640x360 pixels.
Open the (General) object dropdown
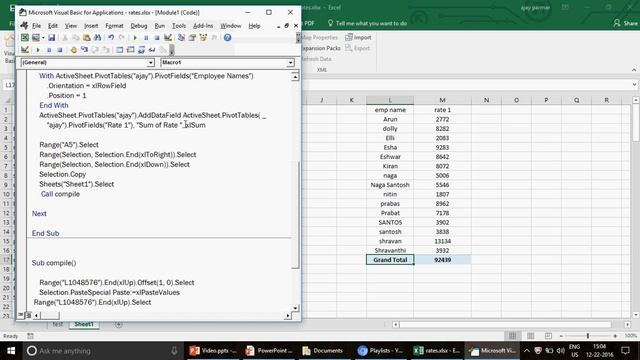coord(151,63)
